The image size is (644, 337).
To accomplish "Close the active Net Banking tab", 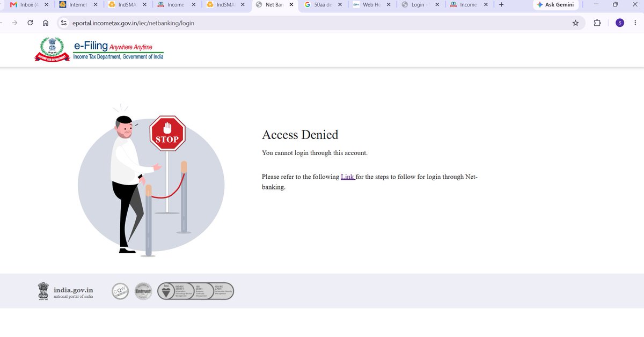I will click(x=291, y=5).
